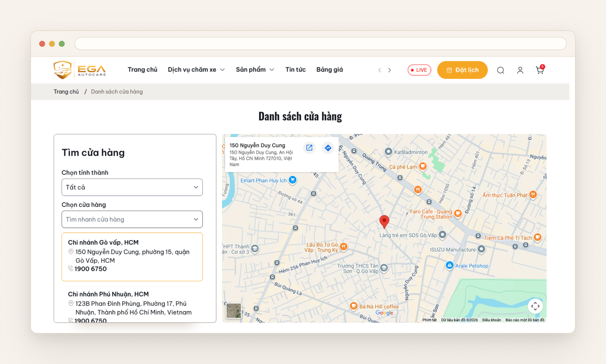This screenshot has height=364, width=606.
Task: Open the search magnifier icon
Action: [500, 70]
